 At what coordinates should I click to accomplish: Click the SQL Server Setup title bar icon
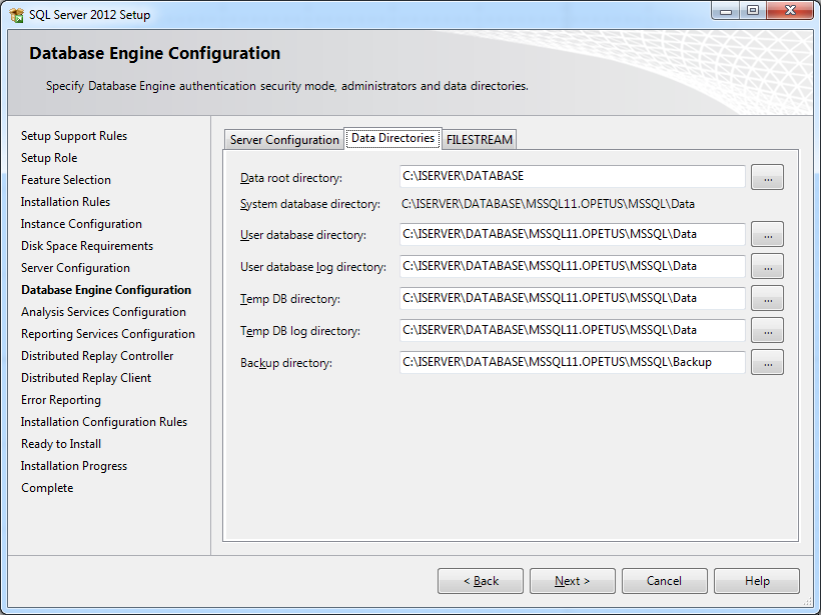pos(16,15)
